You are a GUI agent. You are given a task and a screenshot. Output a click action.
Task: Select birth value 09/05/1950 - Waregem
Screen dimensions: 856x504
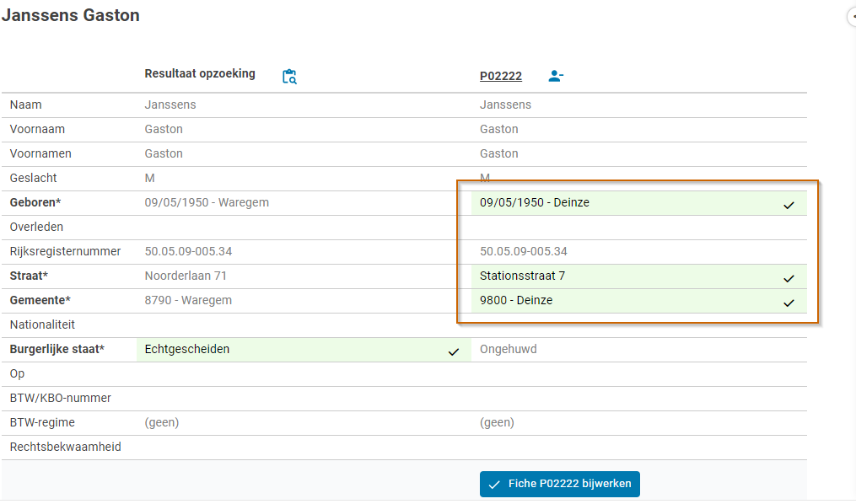[207, 202]
